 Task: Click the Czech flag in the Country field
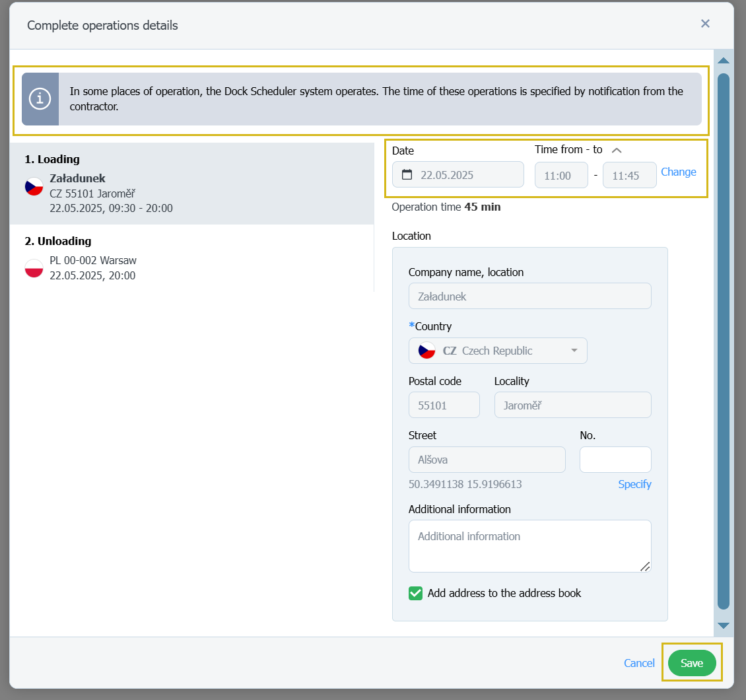[426, 351]
